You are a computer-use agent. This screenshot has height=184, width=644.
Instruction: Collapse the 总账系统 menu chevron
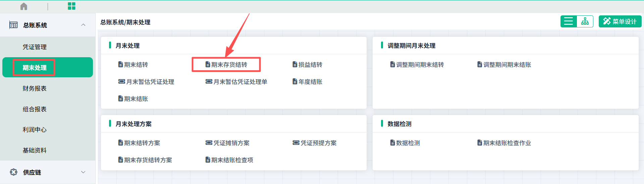83,25
